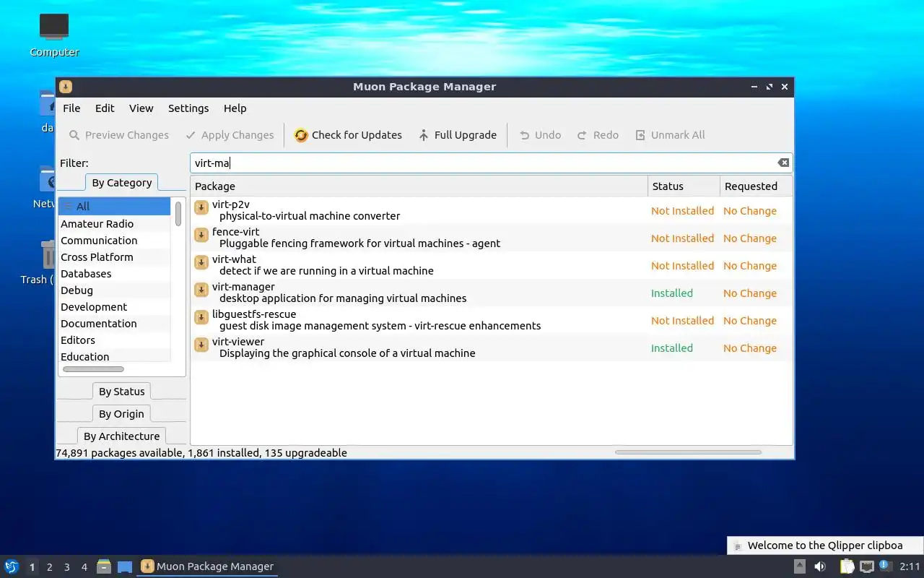Click the package list horizontal scrollbar
This screenshot has height=578, width=924.
click(688, 452)
